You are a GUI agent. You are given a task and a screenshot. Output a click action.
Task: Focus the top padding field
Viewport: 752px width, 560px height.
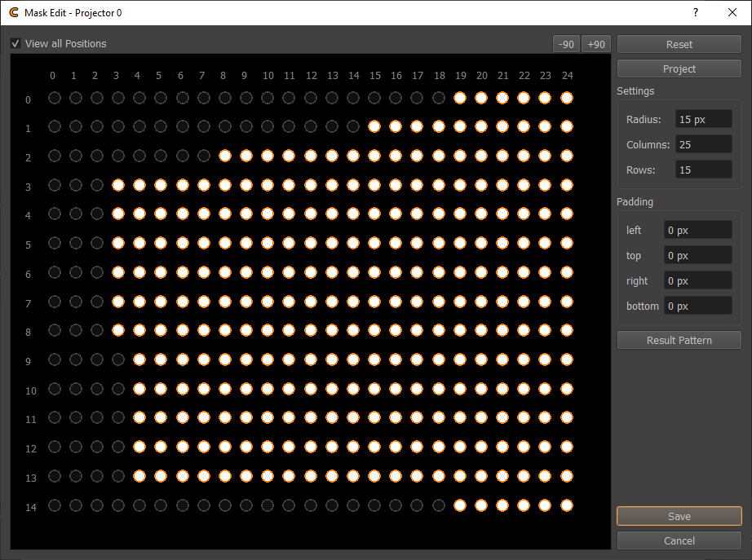(x=697, y=256)
